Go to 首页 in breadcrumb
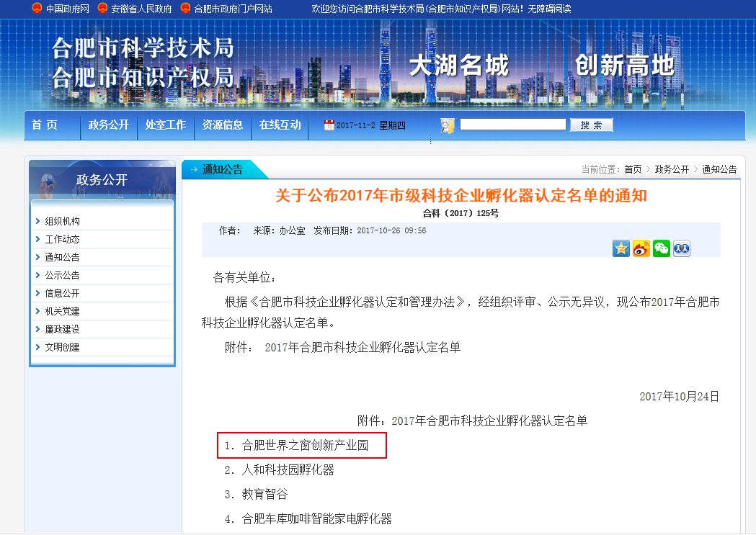This screenshot has height=535, width=756. [x=633, y=169]
